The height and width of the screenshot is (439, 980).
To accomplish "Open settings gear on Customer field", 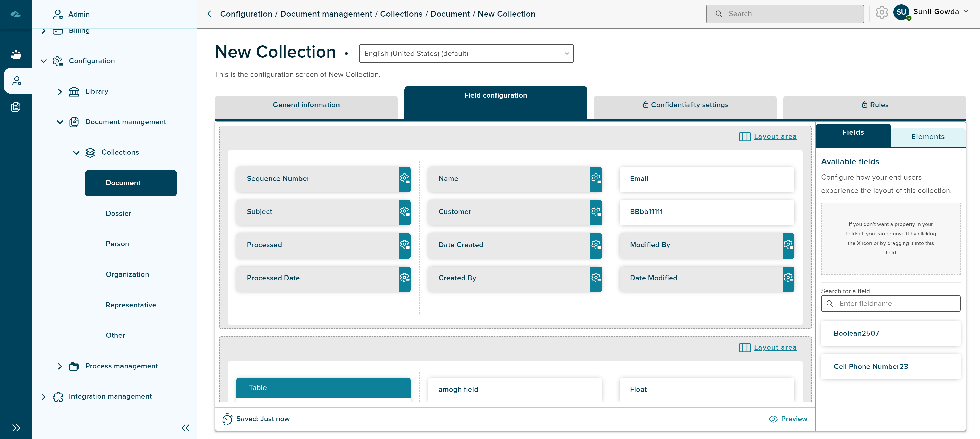I will tap(596, 212).
